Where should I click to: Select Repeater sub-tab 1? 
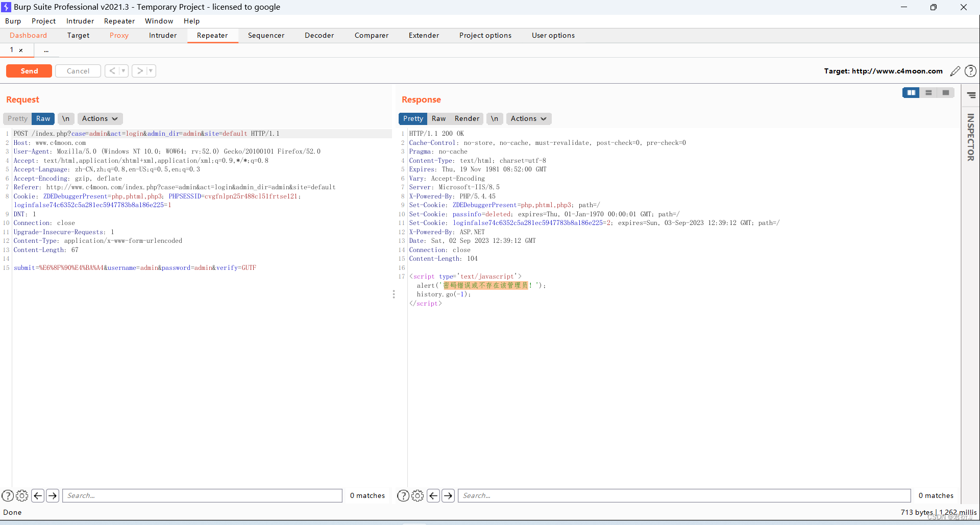click(x=12, y=50)
